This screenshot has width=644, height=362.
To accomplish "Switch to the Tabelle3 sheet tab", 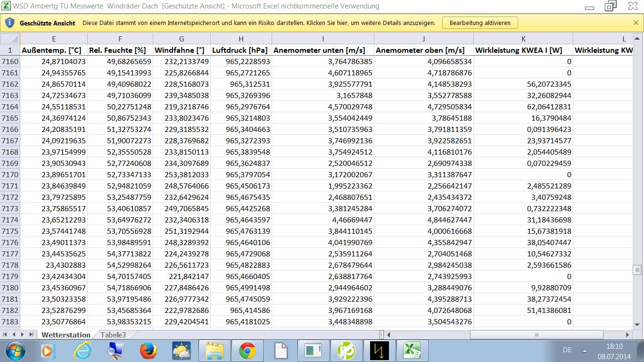I will tap(113, 335).
